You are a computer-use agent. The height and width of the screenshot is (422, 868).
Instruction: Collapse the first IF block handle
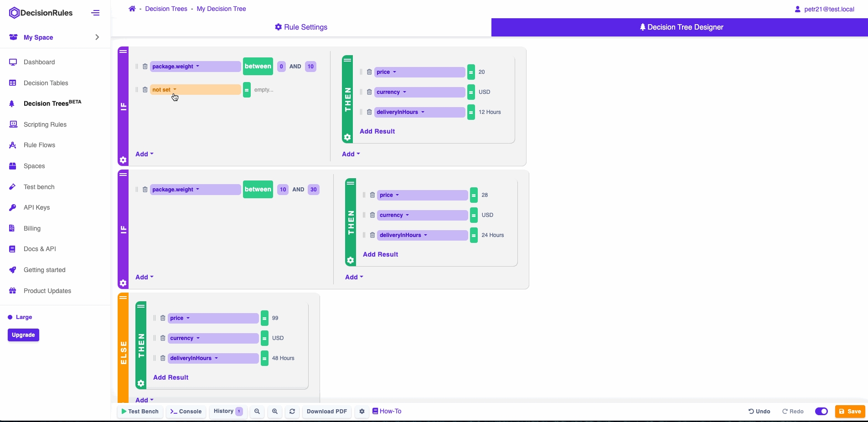coord(123,51)
